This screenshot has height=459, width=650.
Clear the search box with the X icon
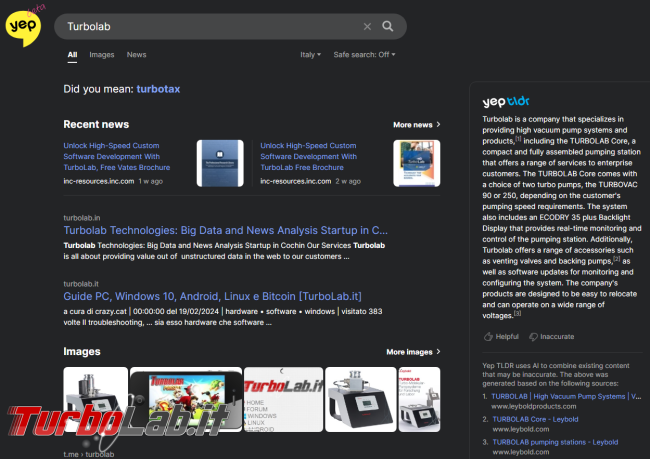pos(367,27)
